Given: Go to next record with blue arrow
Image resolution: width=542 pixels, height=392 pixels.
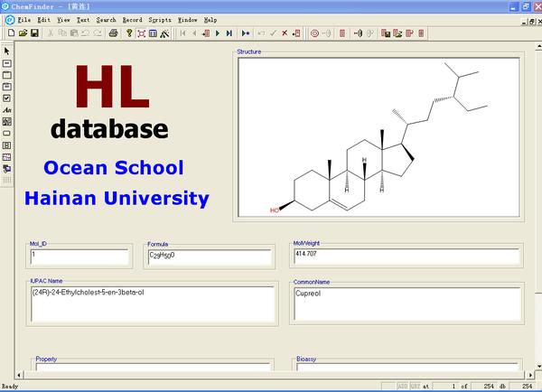Looking at the screenshot, I should coord(218,33).
